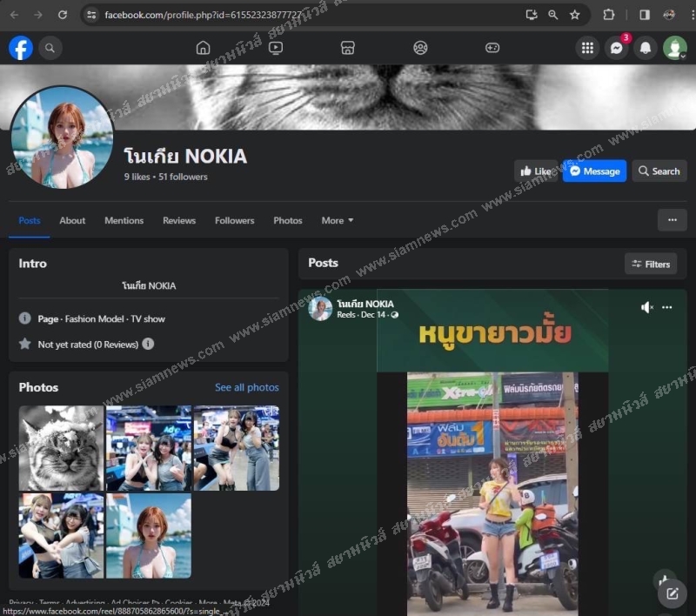Open the page options three-dot menu
696x616 pixels.
click(x=672, y=220)
